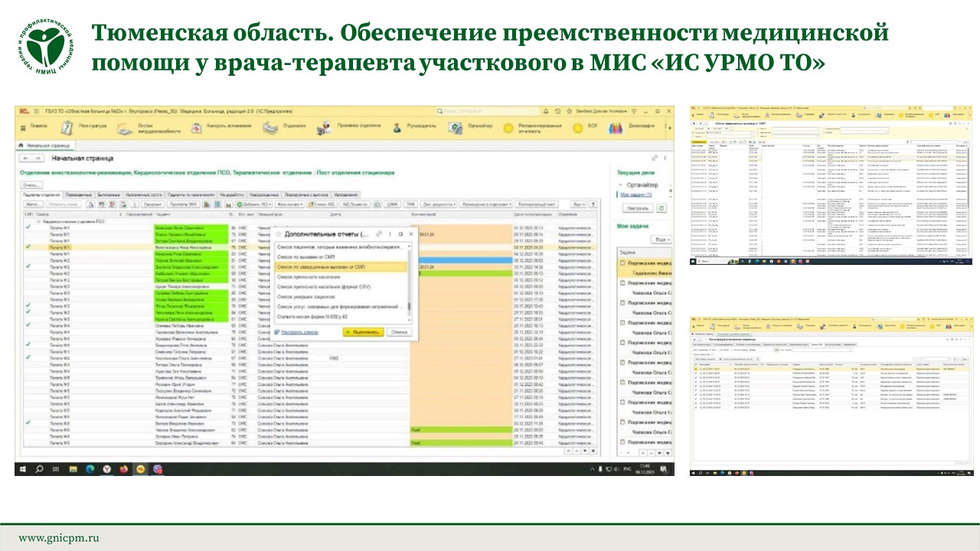
Task: Click the yellow Выполнить button
Action: click(361, 332)
